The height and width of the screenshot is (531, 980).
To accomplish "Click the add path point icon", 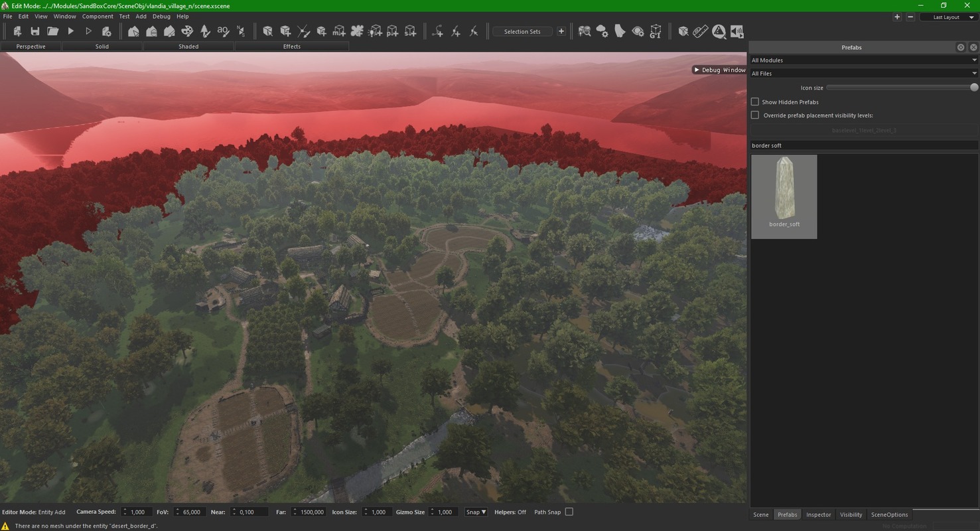I will coord(456,31).
